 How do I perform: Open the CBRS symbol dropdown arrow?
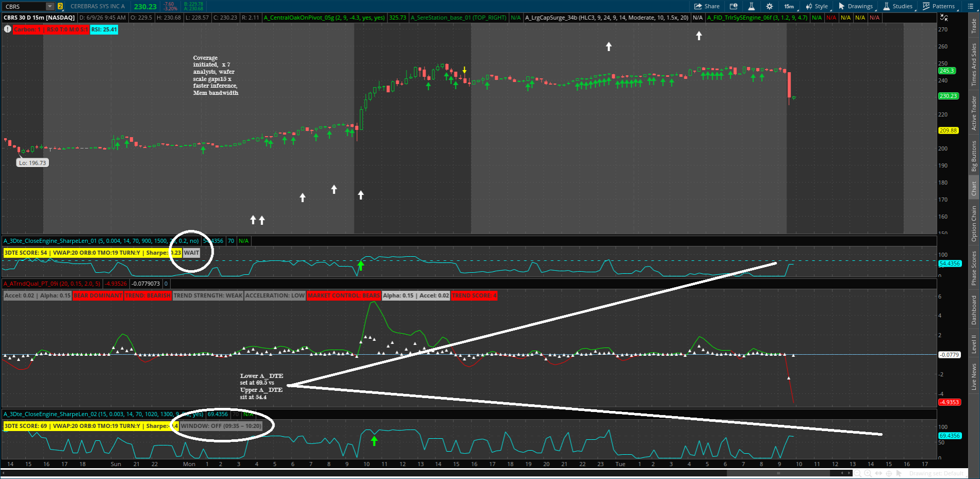(50, 6)
